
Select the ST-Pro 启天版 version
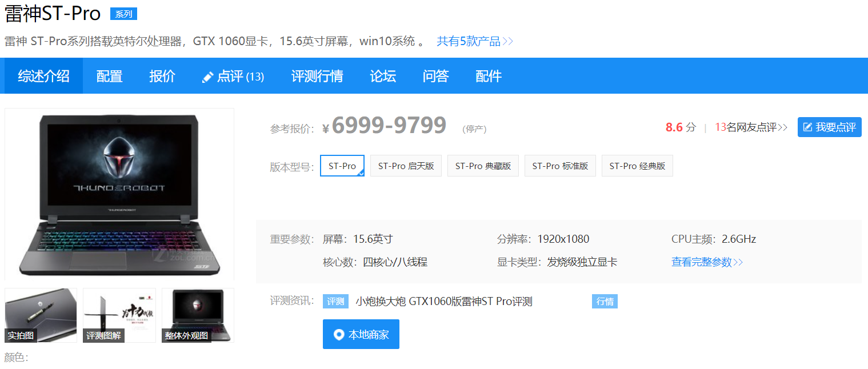[x=406, y=166]
